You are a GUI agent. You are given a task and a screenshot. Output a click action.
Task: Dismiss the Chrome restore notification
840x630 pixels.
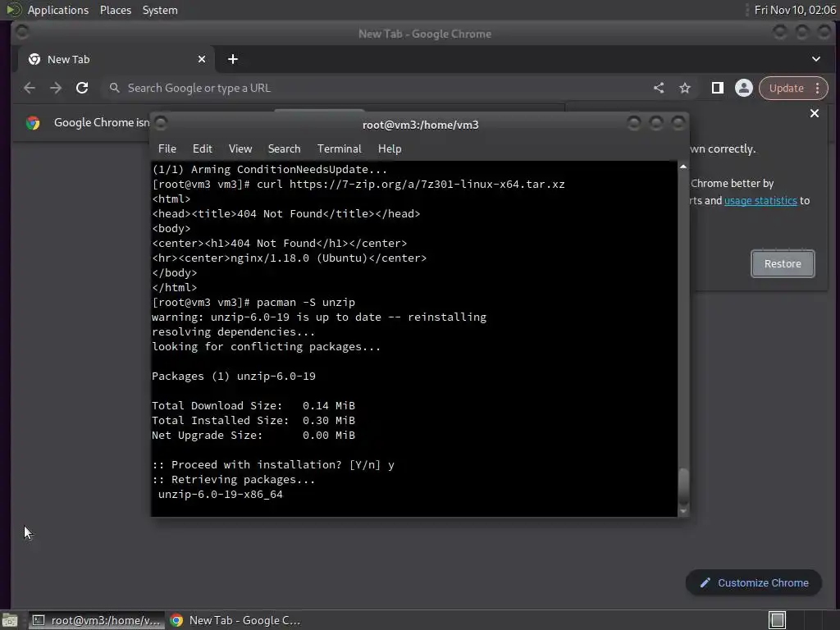coord(815,113)
